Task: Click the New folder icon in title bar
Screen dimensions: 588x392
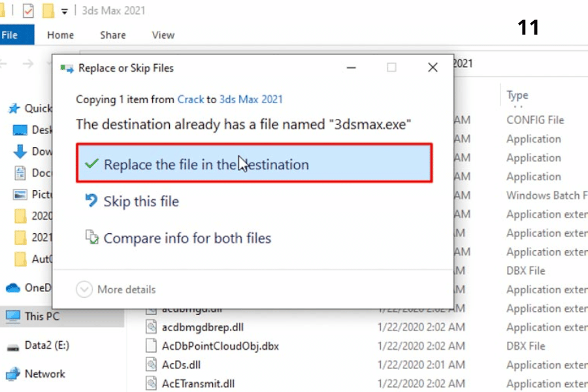Action: (x=48, y=11)
